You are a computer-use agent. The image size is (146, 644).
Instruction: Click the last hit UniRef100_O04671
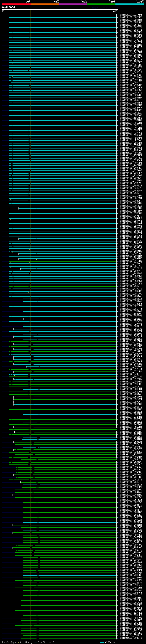131,638
